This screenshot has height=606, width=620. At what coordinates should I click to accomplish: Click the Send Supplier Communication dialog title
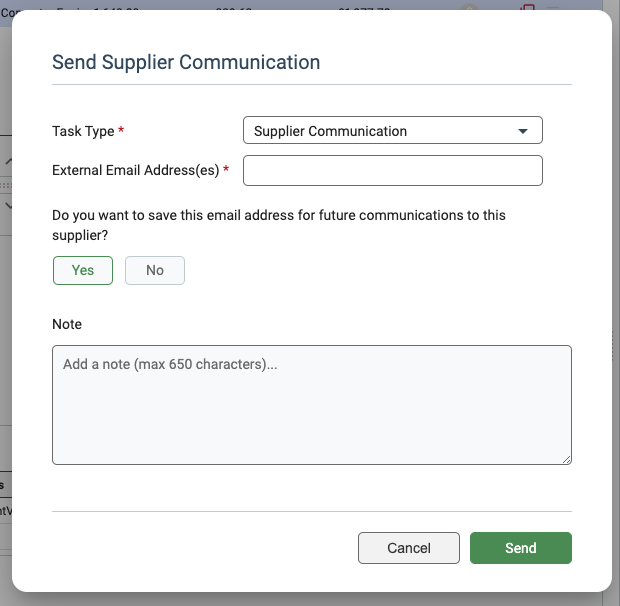click(186, 62)
